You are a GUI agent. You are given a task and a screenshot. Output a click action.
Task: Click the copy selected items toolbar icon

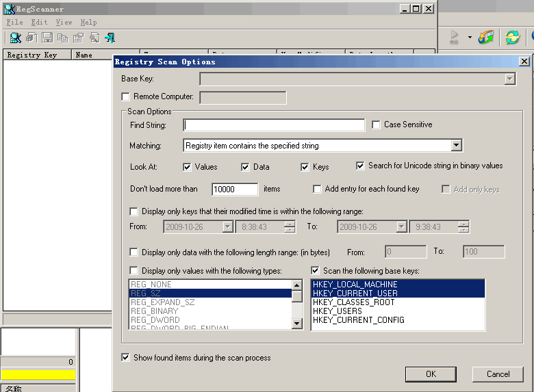coord(63,38)
